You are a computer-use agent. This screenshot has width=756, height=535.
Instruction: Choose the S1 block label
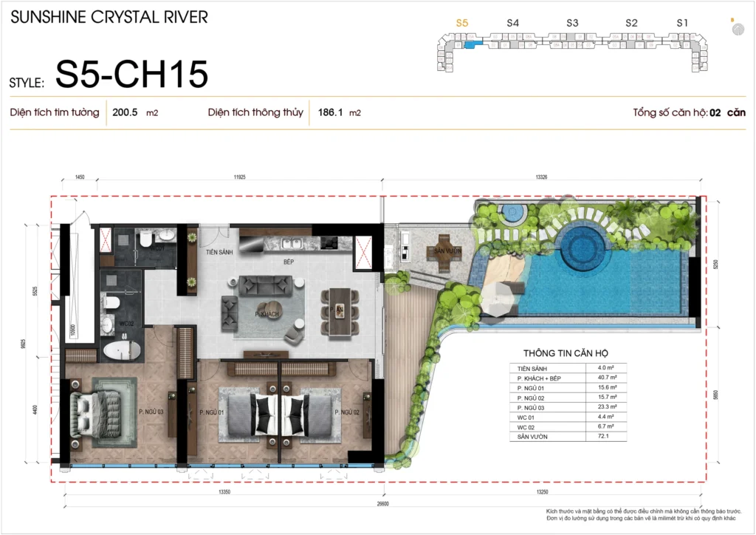683,24
